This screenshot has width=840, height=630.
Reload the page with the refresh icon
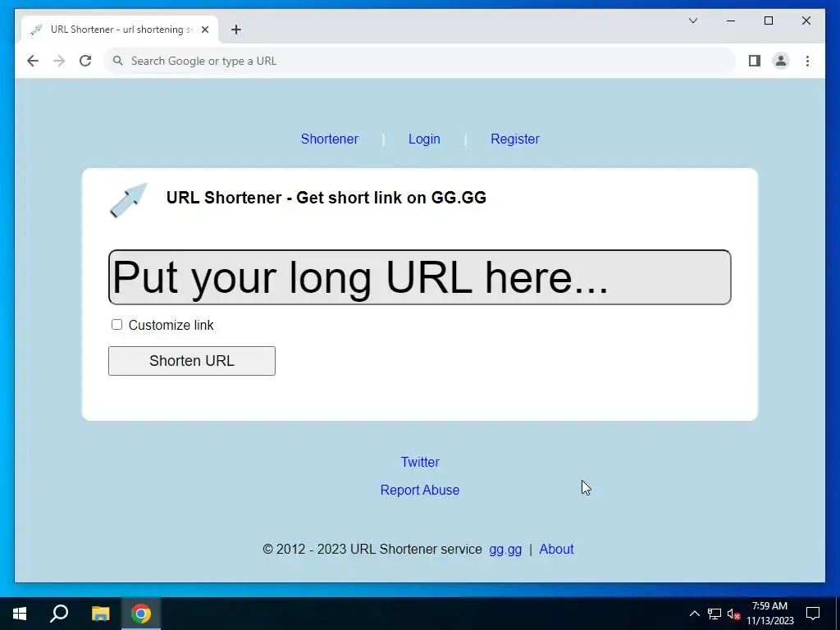85,61
